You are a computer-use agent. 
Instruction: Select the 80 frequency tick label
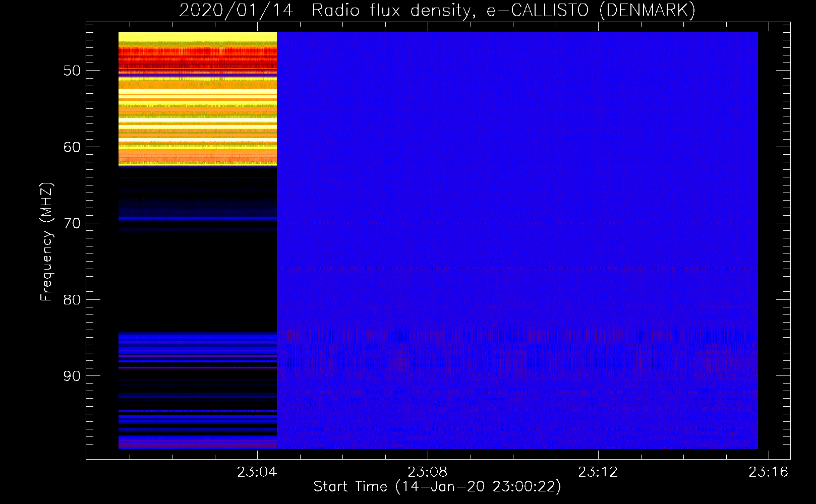[72, 300]
